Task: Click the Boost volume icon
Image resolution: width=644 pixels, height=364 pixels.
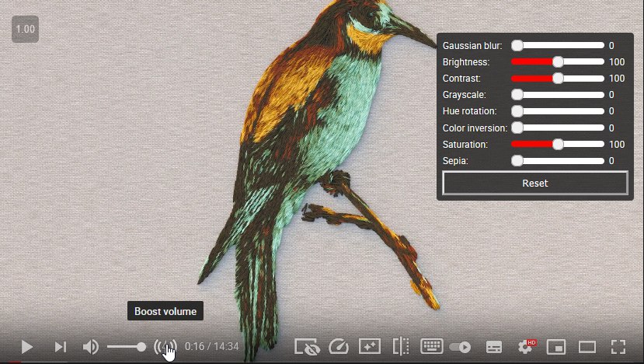Action: pos(165,347)
